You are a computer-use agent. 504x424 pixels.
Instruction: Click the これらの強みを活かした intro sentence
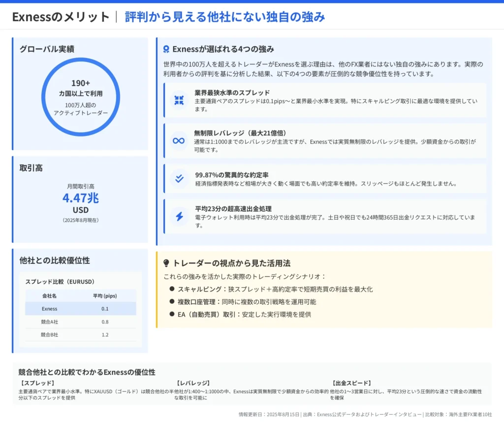click(245, 276)
